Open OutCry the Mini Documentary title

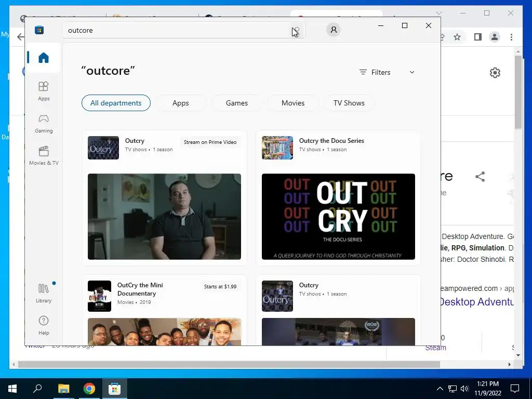coord(140,289)
